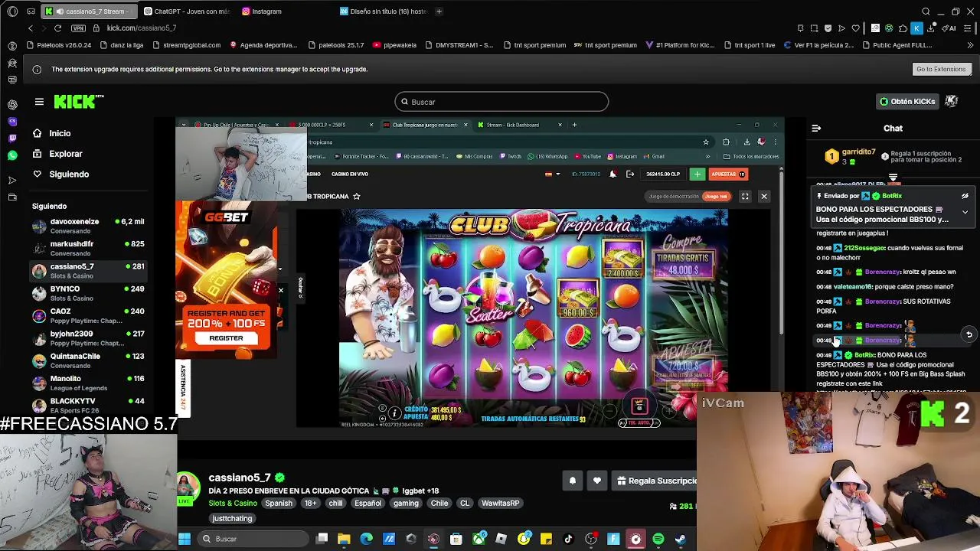Focus the Kick Buscar search field

click(x=501, y=102)
